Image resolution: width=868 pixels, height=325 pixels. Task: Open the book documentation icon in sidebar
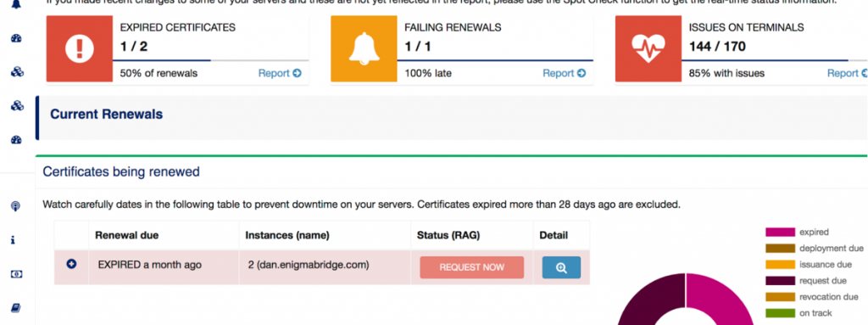tap(16, 308)
